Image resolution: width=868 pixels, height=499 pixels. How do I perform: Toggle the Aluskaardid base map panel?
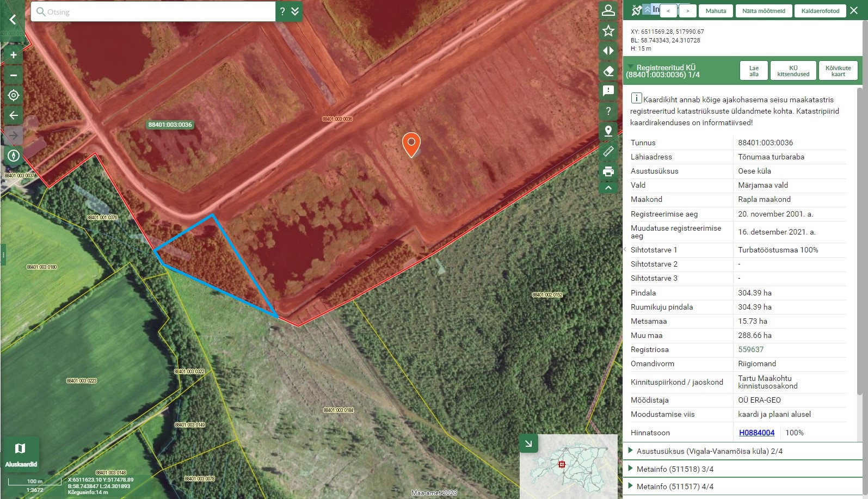[20, 453]
